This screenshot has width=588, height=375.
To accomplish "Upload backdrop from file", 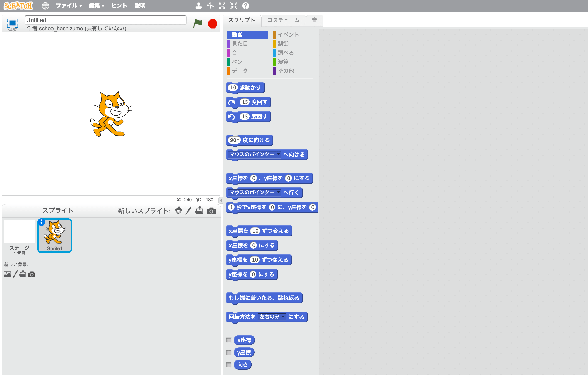I will 22,273.
